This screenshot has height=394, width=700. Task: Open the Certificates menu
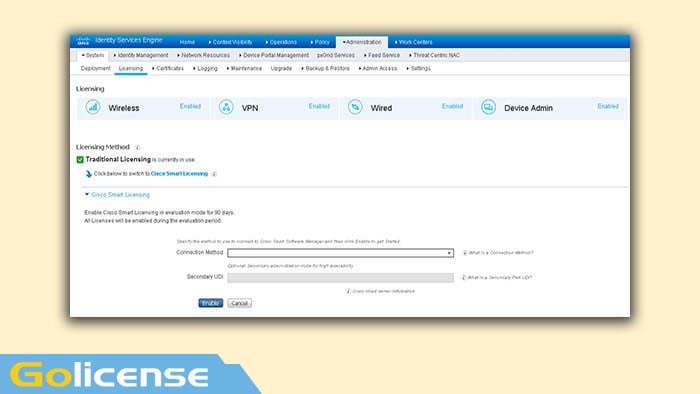[168, 68]
